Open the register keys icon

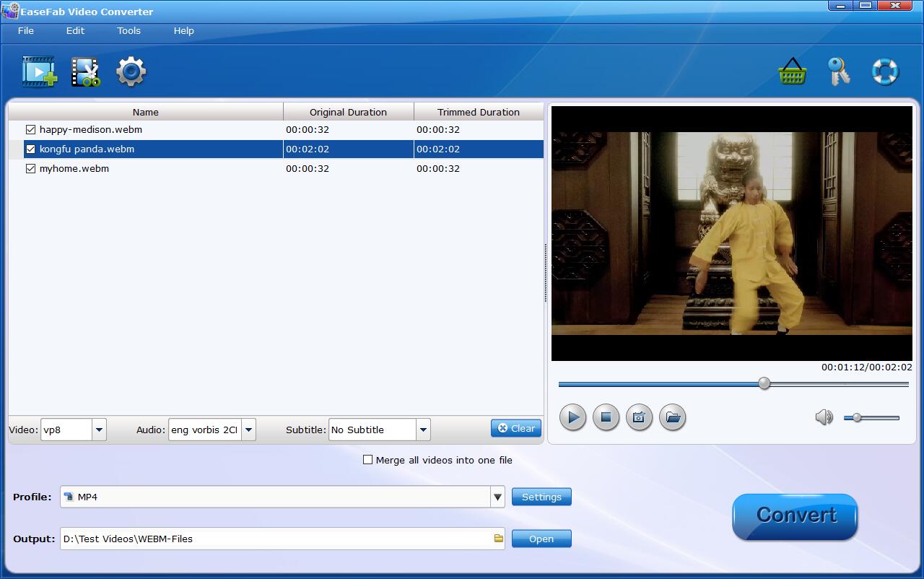click(839, 71)
